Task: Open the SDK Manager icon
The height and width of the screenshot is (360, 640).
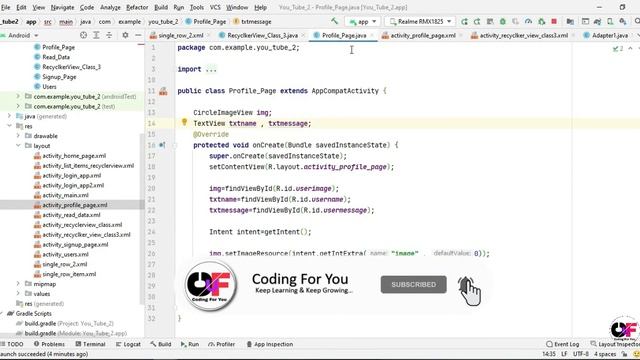Action: click(622, 22)
